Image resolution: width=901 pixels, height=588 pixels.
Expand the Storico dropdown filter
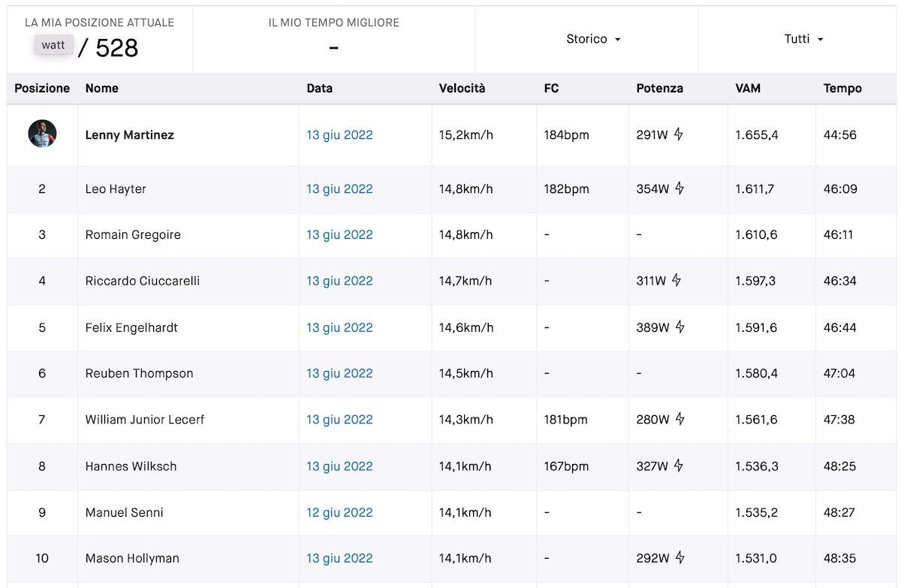coord(593,39)
